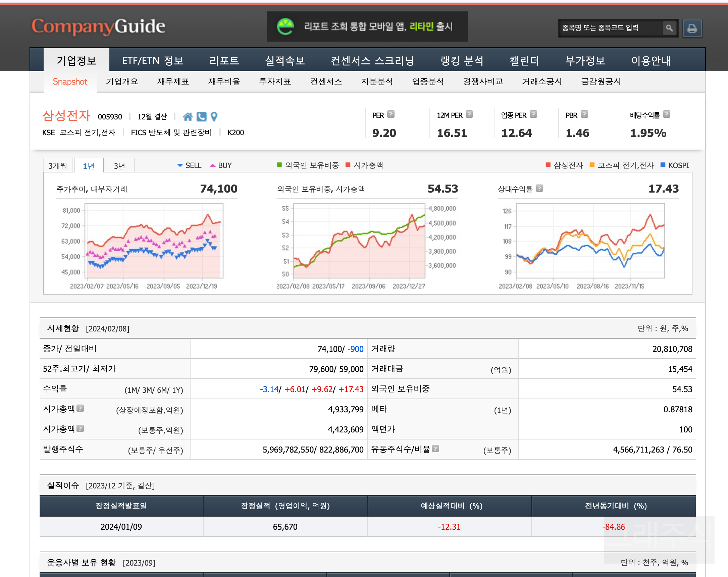Select the 1년 chart period tab

click(x=89, y=166)
